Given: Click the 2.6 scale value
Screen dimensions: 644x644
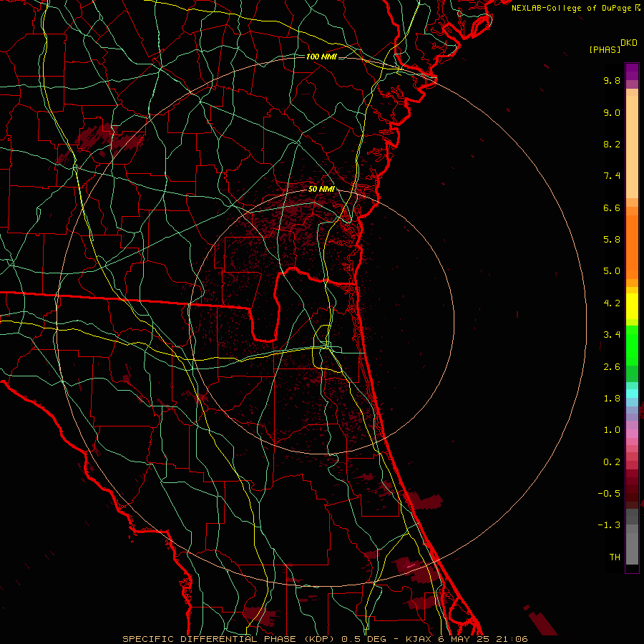Looking at the screenshot, I should 612,367.
